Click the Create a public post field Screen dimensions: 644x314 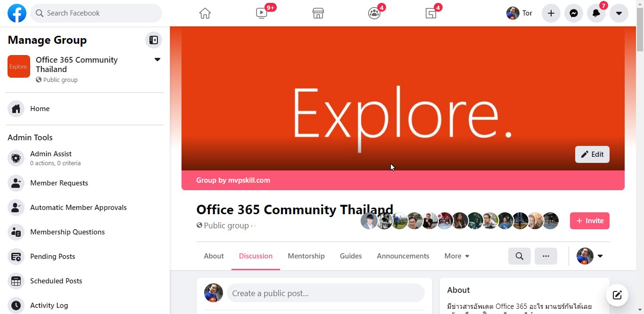(326, 293)
